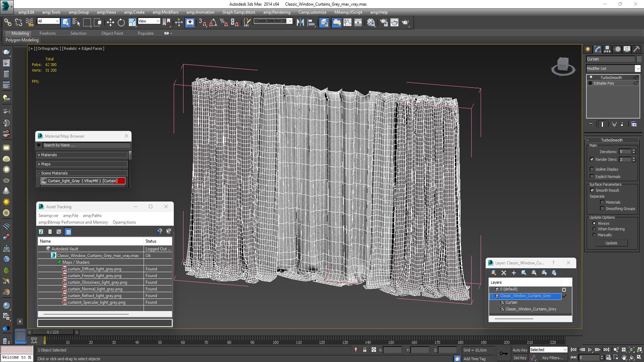Screen dimensions: 644x362
Task: Select Curtain_light_Gray material entry
Action: pos(83,181)
